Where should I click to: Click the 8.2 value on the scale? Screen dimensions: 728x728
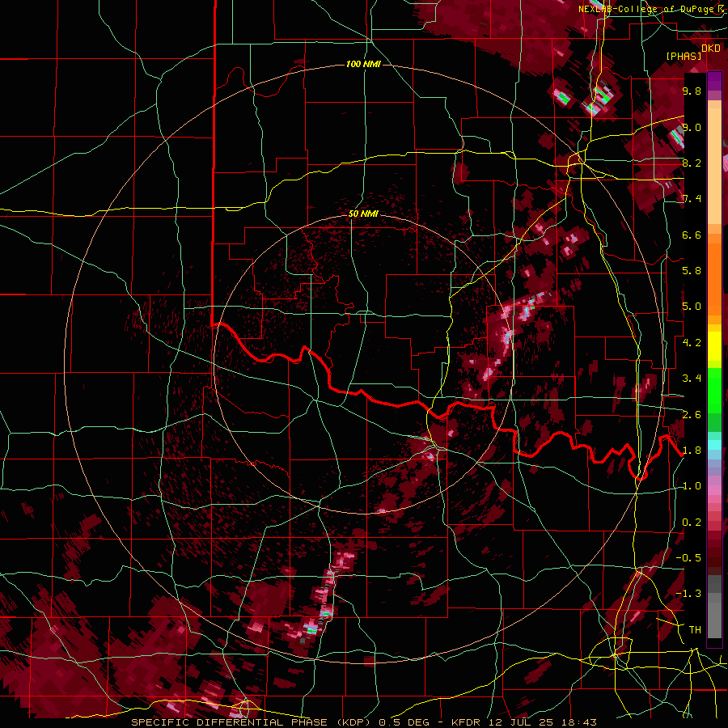692,163
